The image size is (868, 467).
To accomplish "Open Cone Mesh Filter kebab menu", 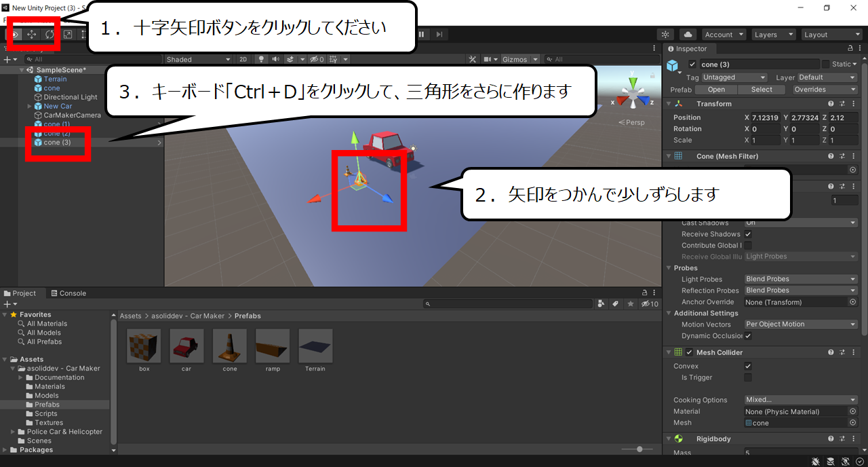I will point(853,156).
